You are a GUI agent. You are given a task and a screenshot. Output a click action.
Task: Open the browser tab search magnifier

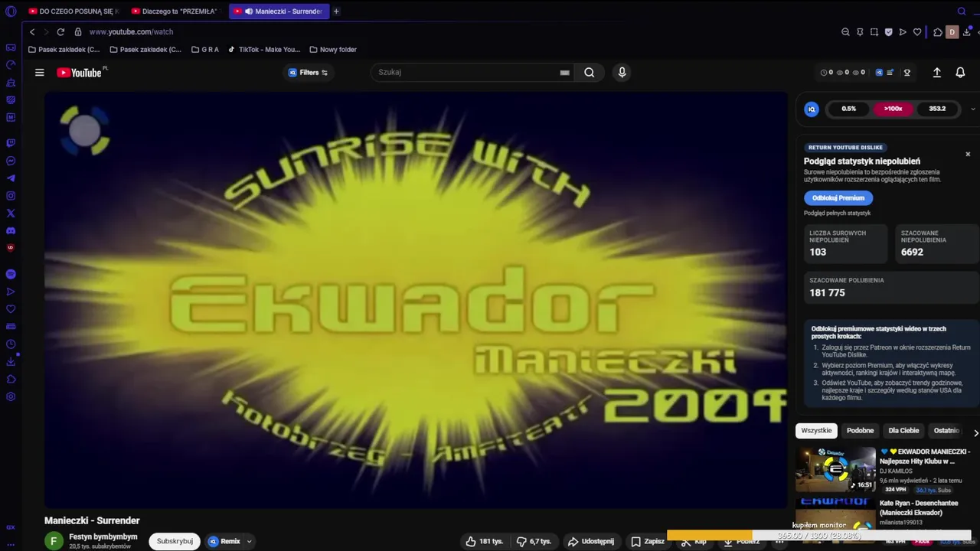click(962, 11)
